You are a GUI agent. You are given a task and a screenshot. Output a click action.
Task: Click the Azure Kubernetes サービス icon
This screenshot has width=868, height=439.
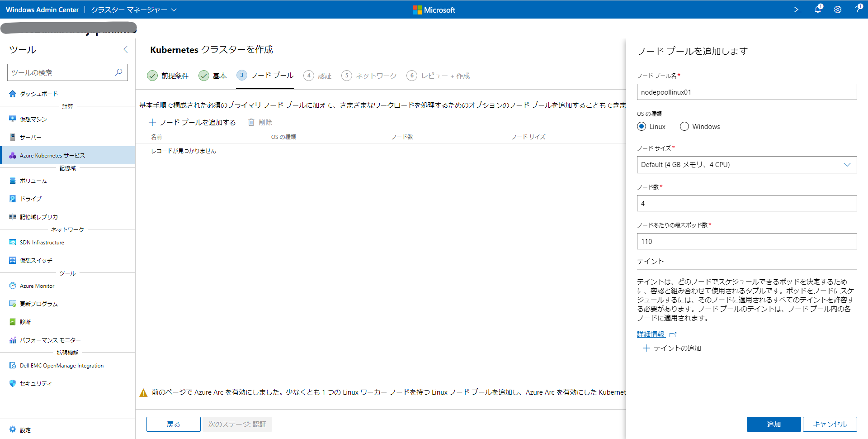(x=13, y=155)
